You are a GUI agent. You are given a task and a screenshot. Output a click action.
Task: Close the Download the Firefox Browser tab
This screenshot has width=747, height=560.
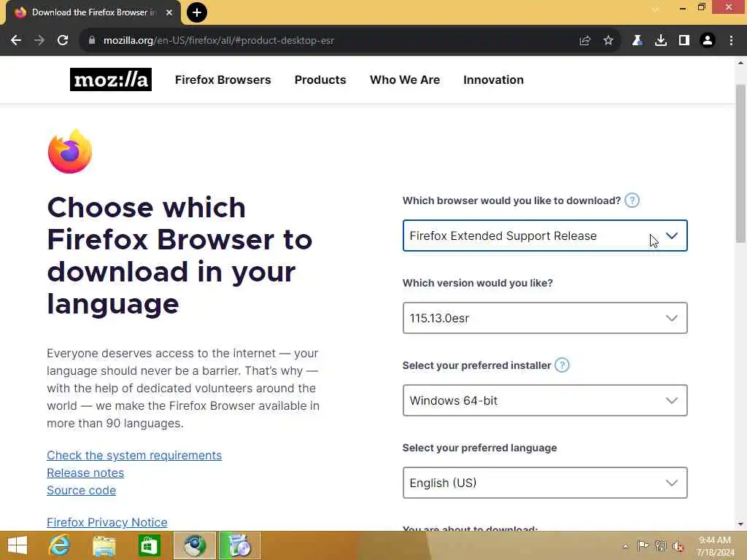[169, 12]
